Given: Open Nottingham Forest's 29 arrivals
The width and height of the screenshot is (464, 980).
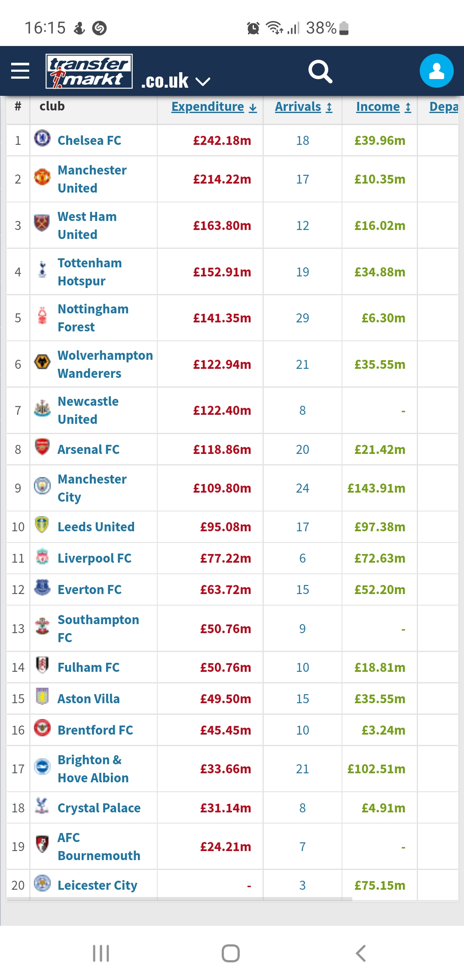Looking at the screenshot, I should 302,318.
